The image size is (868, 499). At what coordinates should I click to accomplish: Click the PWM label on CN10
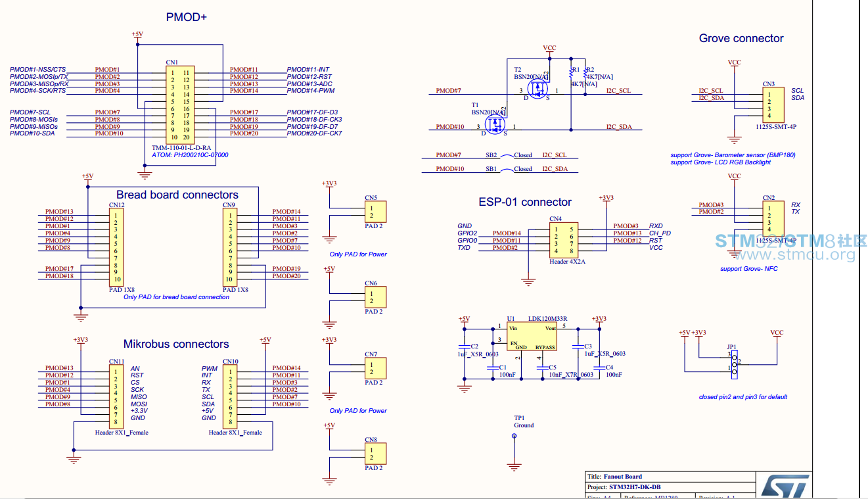(209, 369)
